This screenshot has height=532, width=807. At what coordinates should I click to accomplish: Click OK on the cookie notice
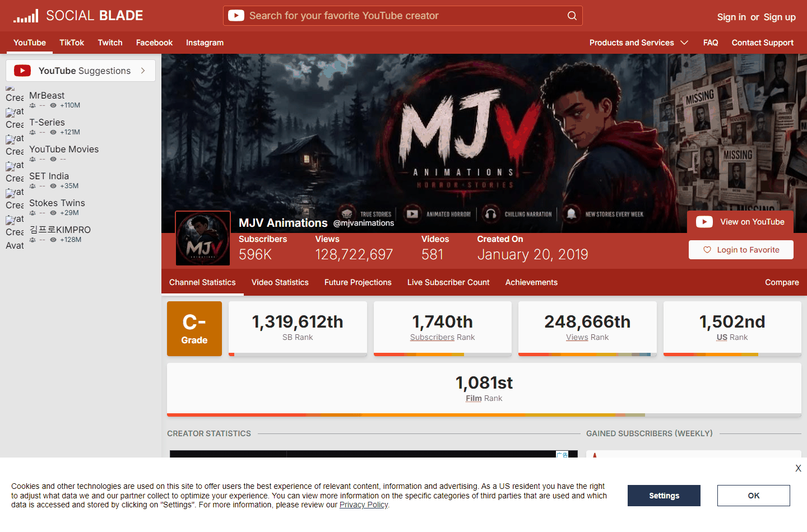coord(754,496)
